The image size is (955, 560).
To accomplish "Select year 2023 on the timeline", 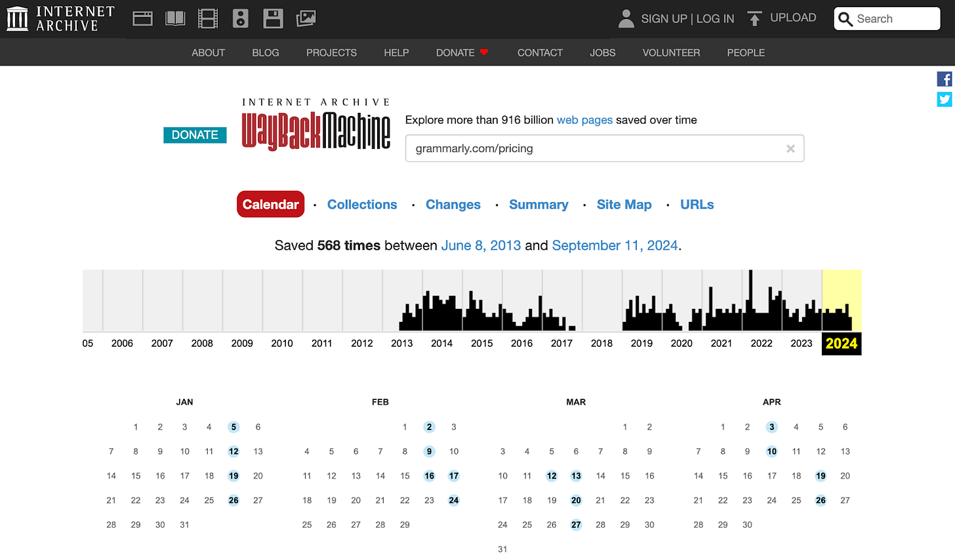I will 802,344.
